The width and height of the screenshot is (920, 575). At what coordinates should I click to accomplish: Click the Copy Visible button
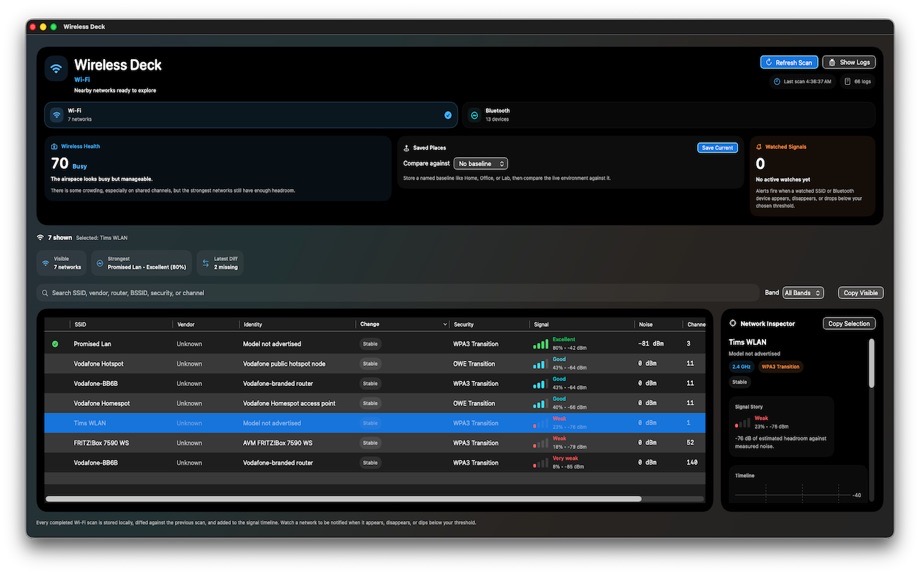(x=860, y=293)
